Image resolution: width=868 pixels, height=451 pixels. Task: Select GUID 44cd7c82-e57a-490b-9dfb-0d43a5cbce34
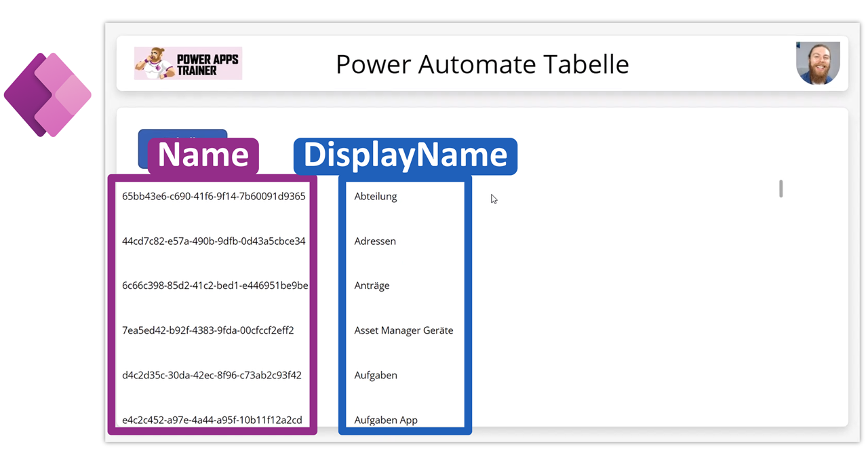[214, 241]
